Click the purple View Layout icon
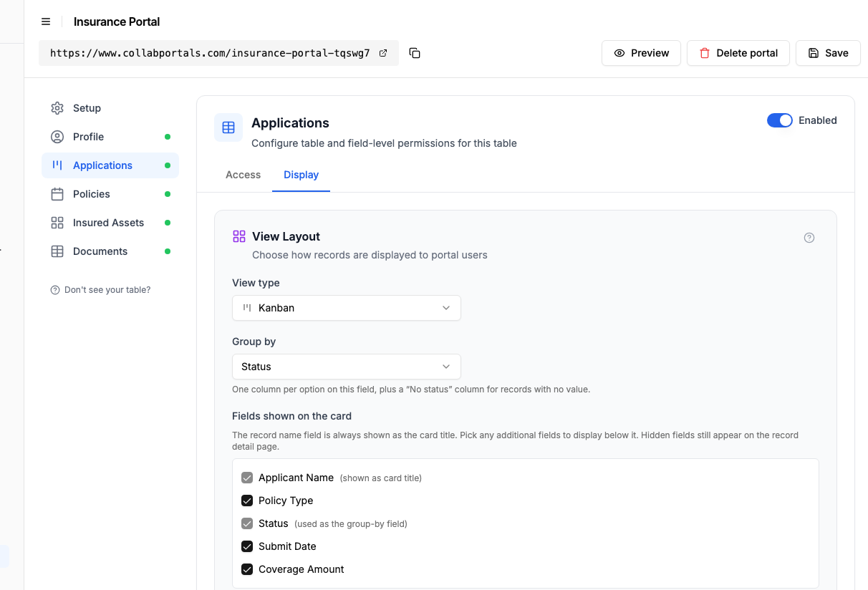868x590 pixels. click(239, 236)
